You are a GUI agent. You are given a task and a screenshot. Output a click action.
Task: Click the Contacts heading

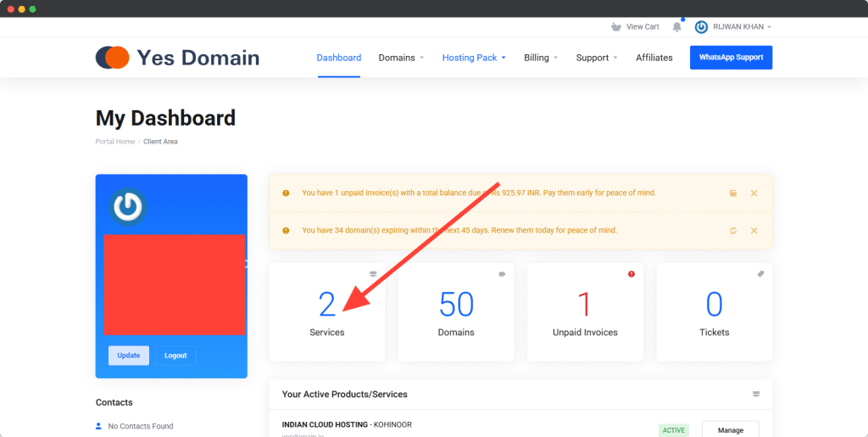114,403
